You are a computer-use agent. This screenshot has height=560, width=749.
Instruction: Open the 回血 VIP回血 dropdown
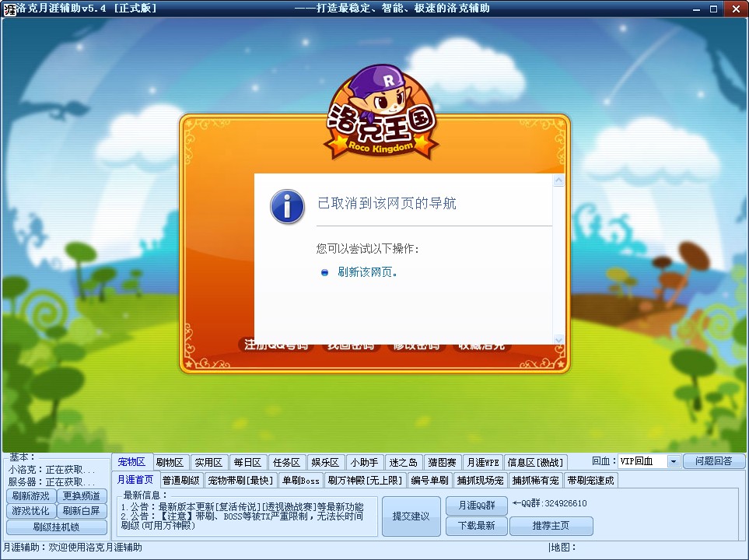click(649, 461)
